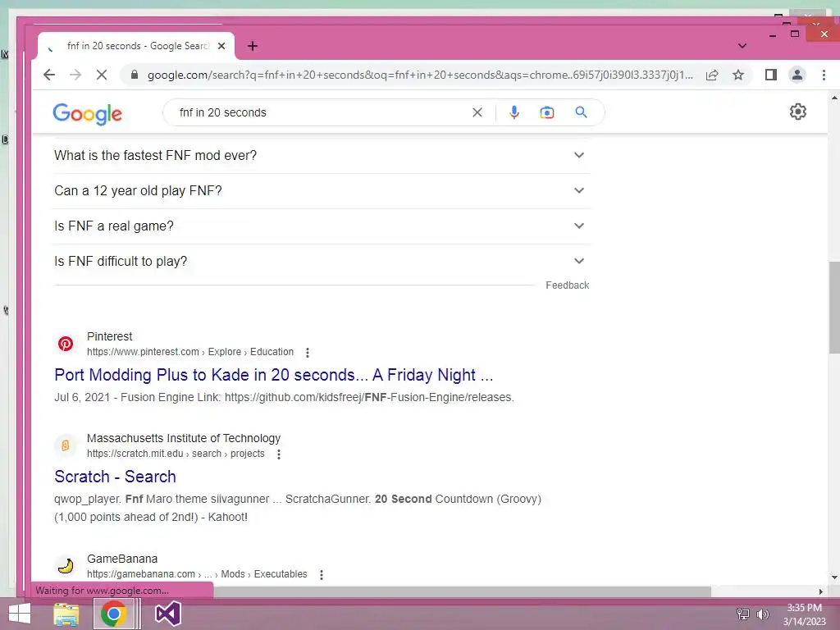Screen dimensions: 840x630
Task: Click the scroll down arrow
Action: 834,577
